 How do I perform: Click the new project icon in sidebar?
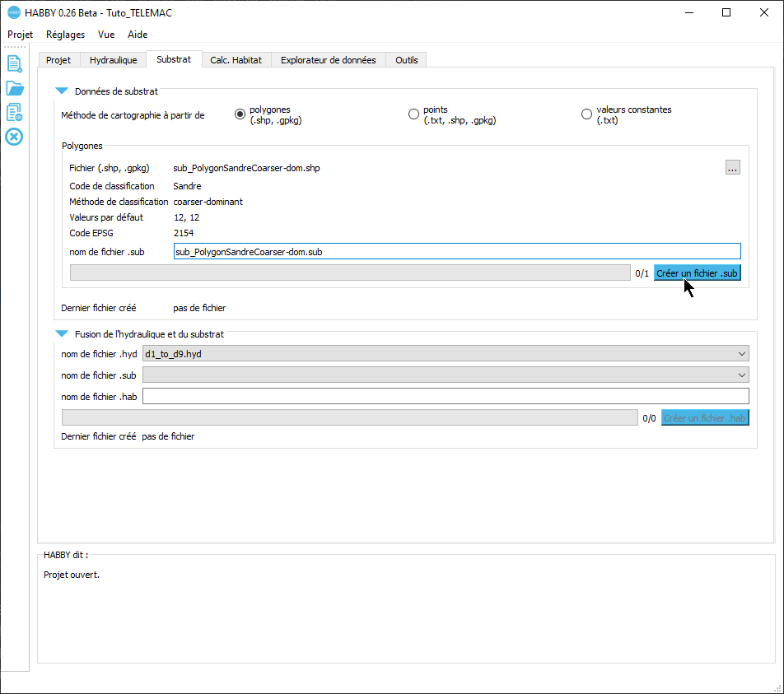pyautogui.click(x=14, y=63)
